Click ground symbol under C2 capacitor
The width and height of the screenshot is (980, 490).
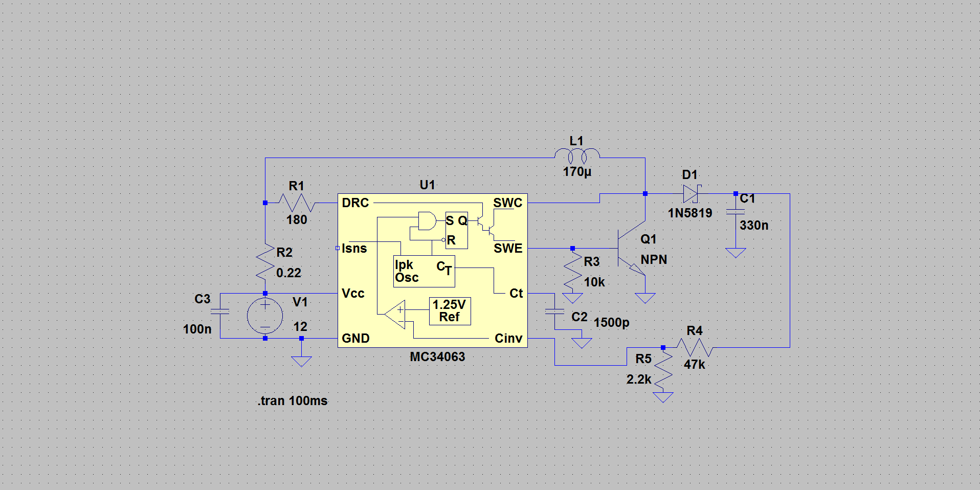click(x=582, y=343)
